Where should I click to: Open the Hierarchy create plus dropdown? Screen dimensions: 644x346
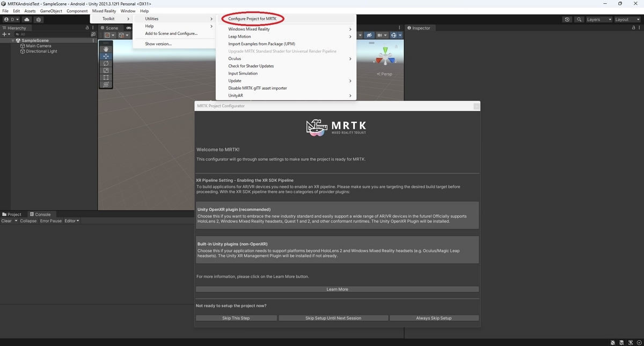[x=6, y=34]
